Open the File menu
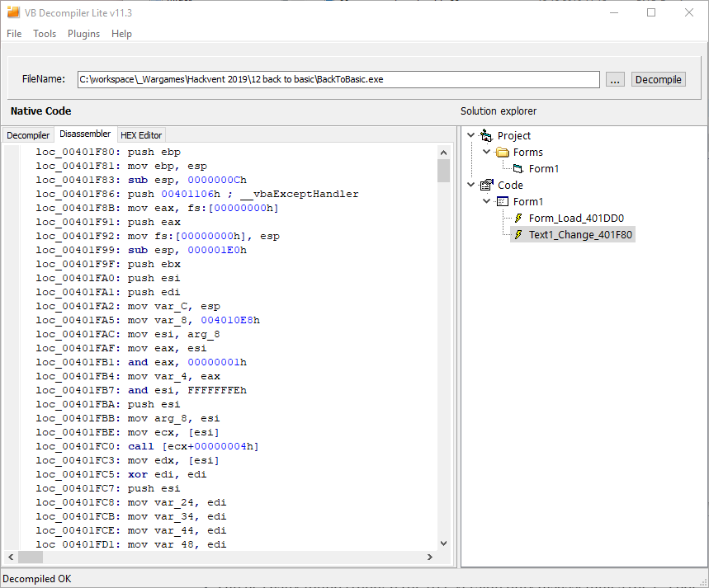The width and height of the screenshot is (709, 588). [x=14, y=34]
